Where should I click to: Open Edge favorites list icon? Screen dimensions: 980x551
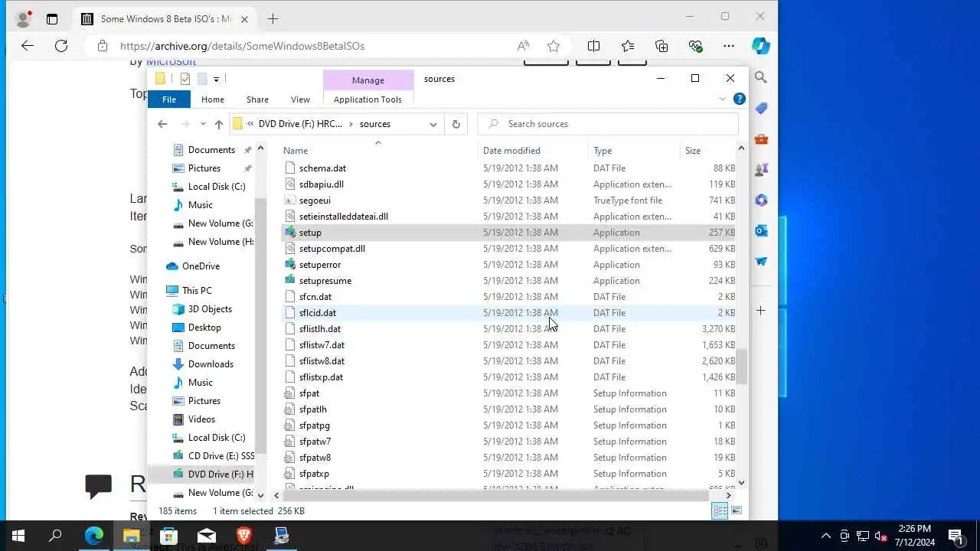coord(628,46)
